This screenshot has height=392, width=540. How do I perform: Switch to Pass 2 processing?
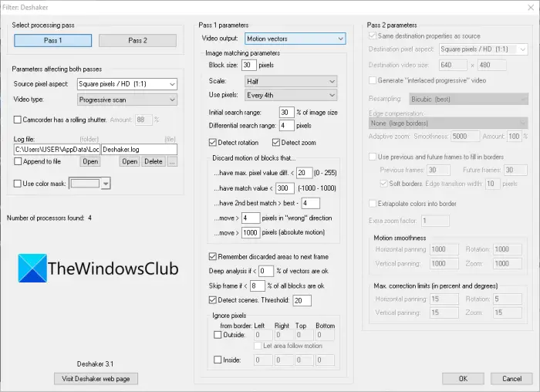click(x=137, y=40)
